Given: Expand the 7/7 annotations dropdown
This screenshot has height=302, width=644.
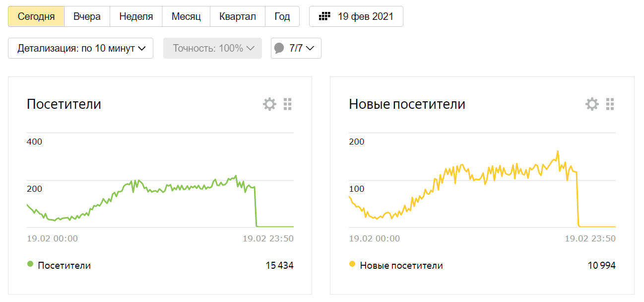Looking at the screenshot, I should (296, 48).
